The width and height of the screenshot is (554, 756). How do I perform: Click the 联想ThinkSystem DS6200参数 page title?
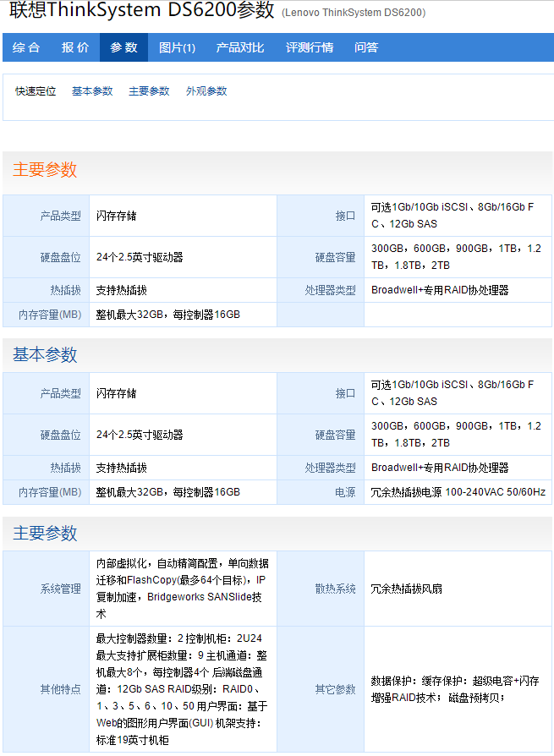point(142,10)
